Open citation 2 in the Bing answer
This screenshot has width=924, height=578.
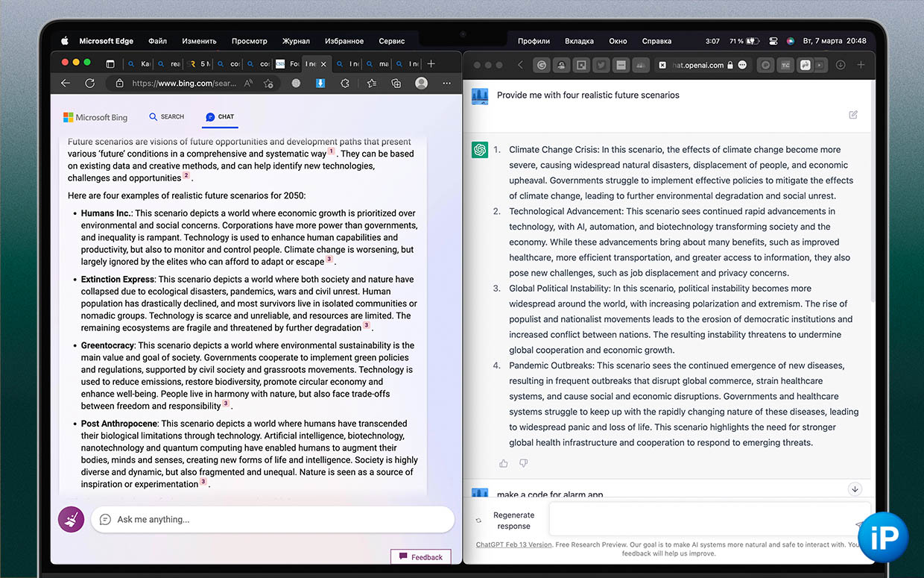(186, 175)
